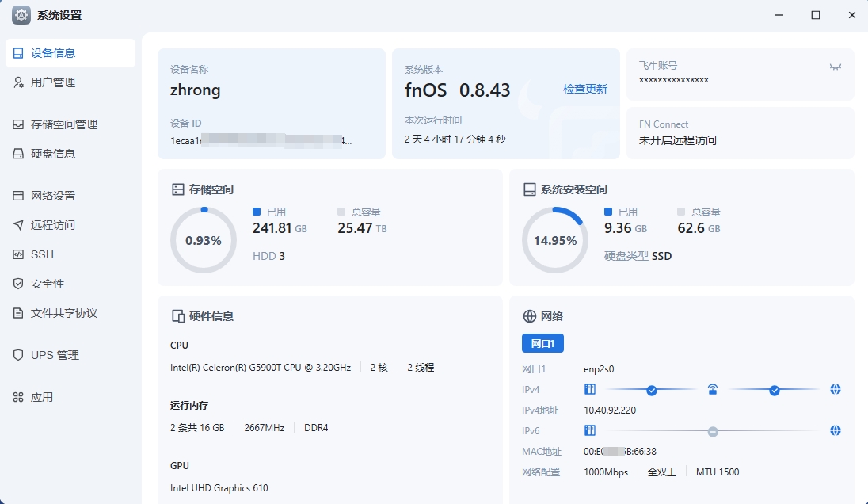Click the 硬盘类型 SSD label
The image size is (868, 504).
click(638, 256)
